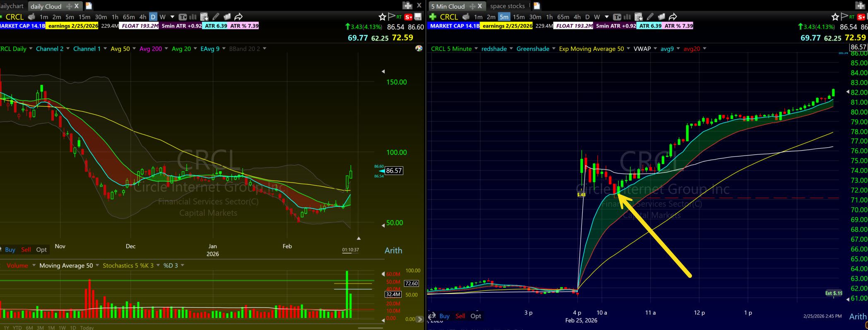868x330 pixels.
Task: Expand Stochastics 5 %K 3 dropdown
Action: click(x=158, y=265)
